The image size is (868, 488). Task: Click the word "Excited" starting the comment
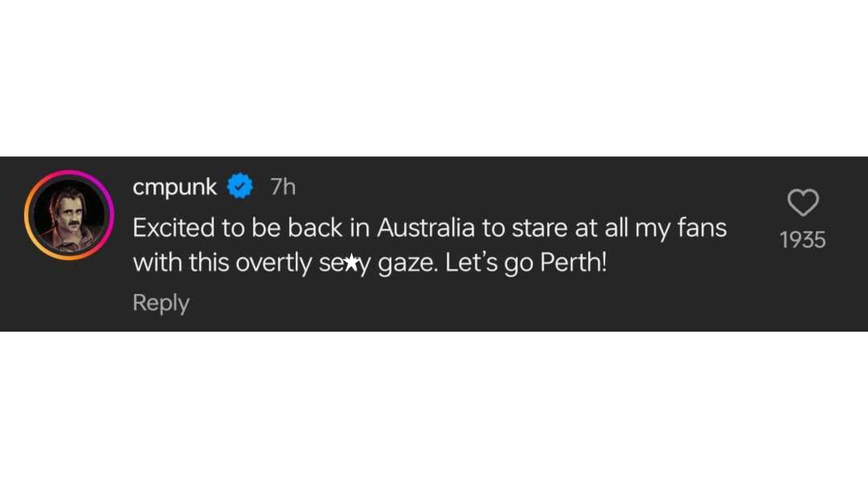tap(174, 227)
